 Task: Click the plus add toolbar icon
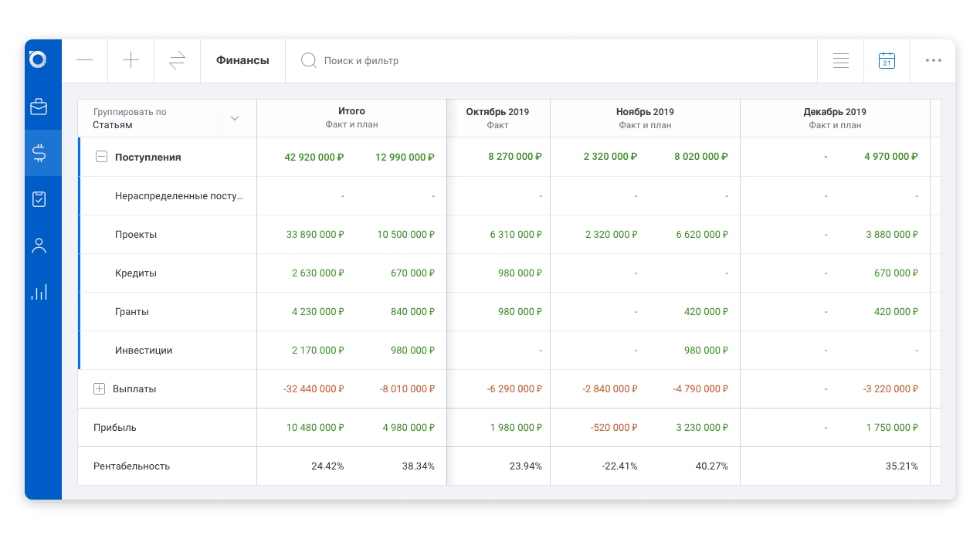tap(131, 60)
